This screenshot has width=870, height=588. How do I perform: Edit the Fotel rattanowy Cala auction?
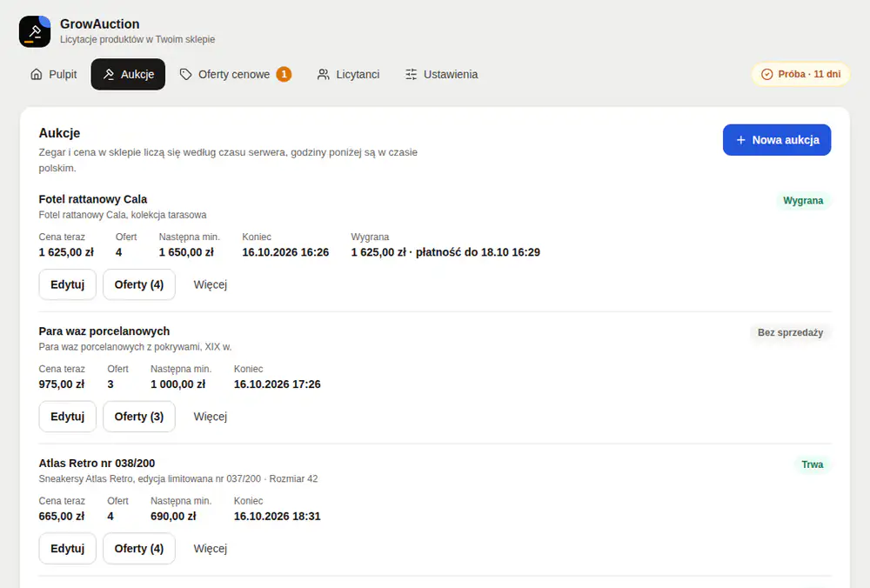(68, 284)
